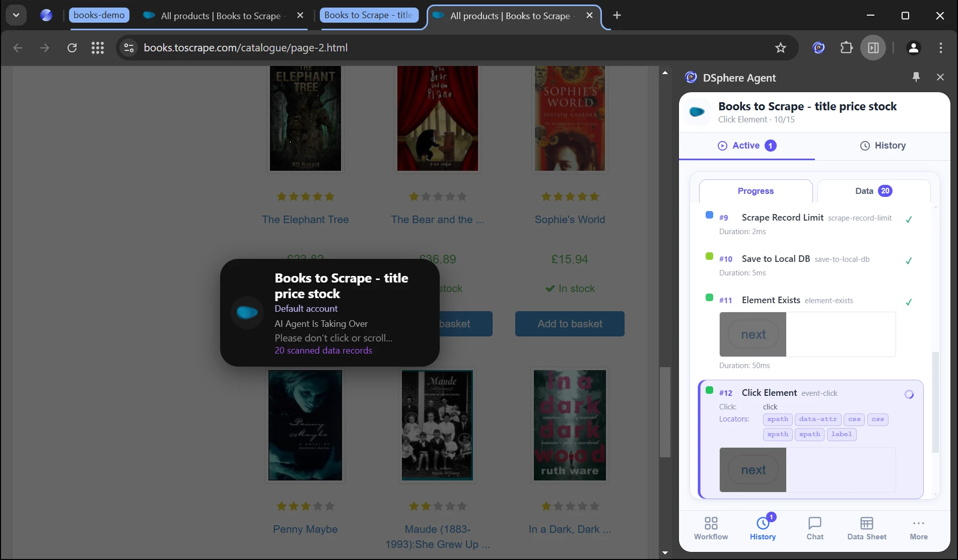Select step #10 Save to Local DB
Image resolution: width=958 pixels, height=560 pixels.
point(810,265)
